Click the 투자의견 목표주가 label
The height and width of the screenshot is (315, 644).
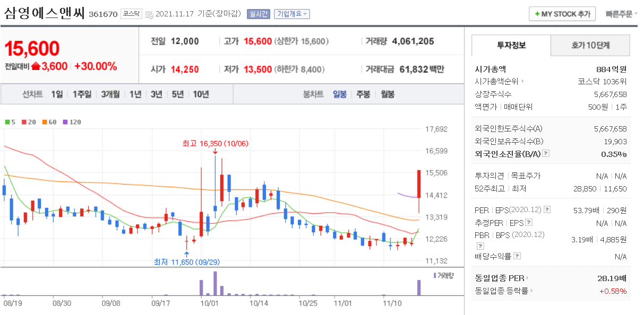[x=508, y=176]
